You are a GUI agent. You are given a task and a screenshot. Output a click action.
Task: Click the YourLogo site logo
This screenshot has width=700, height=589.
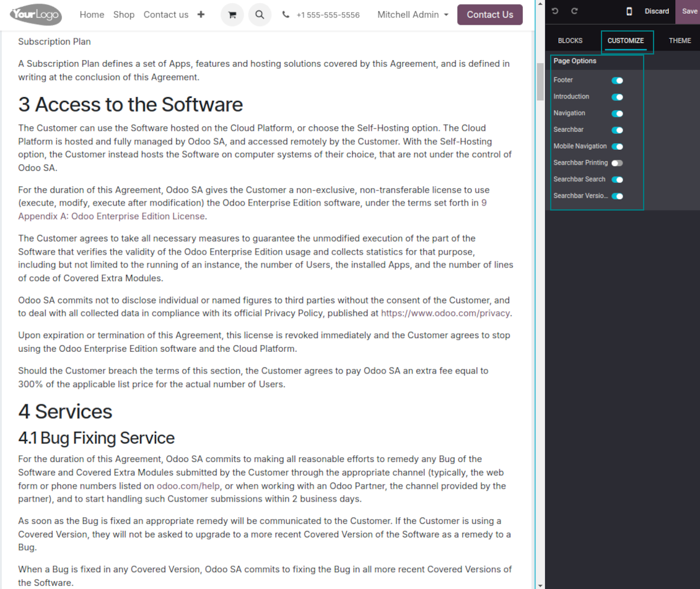coord(35,14)
